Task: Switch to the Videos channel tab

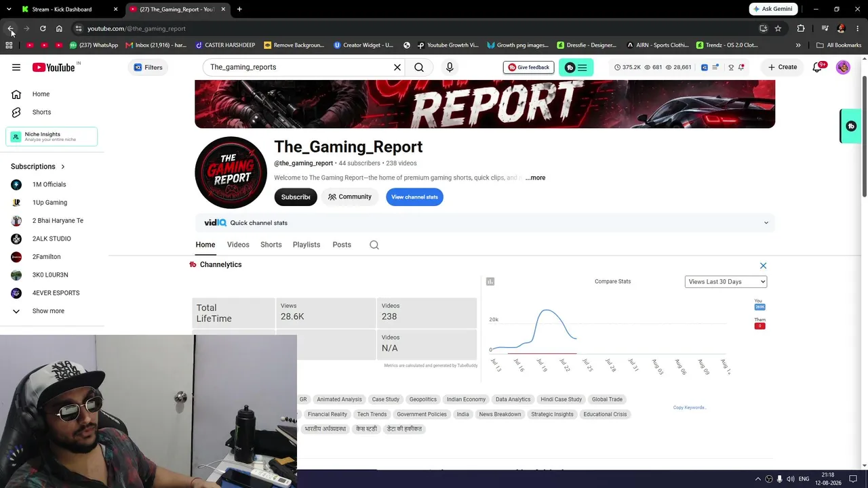Action: (x=238, y=245)
